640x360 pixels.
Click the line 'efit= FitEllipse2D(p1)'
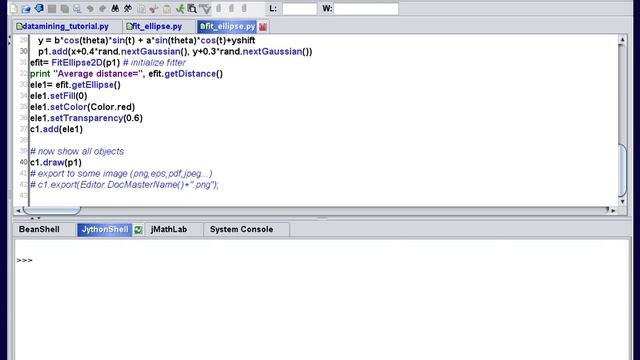click(108, 62)
